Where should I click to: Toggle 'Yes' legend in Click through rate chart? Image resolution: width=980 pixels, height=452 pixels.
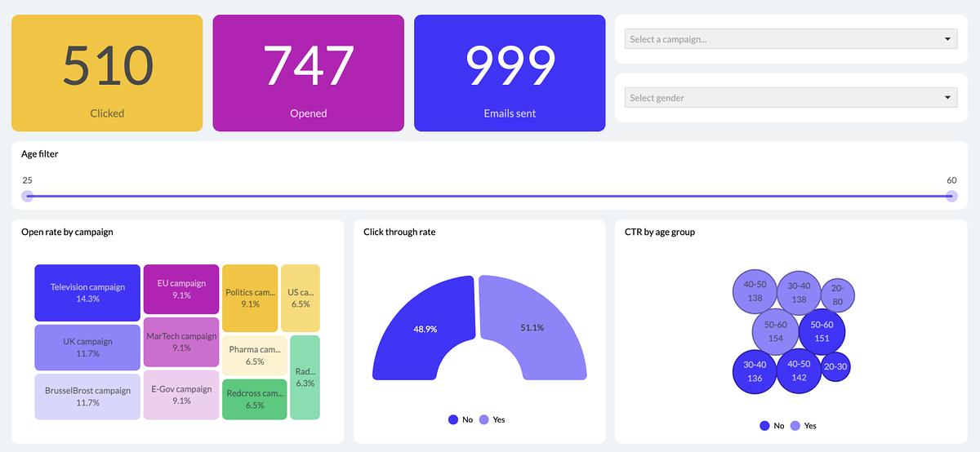(492, 419)
